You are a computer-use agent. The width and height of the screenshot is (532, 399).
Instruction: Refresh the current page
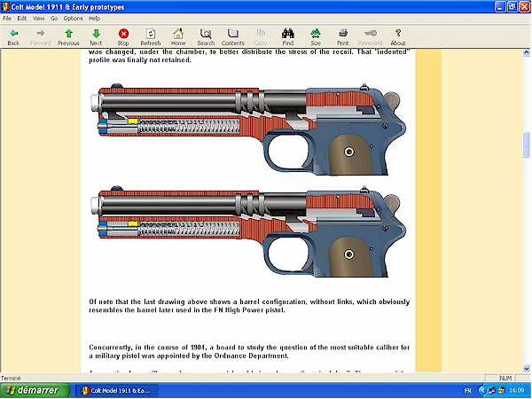(151, 37)
